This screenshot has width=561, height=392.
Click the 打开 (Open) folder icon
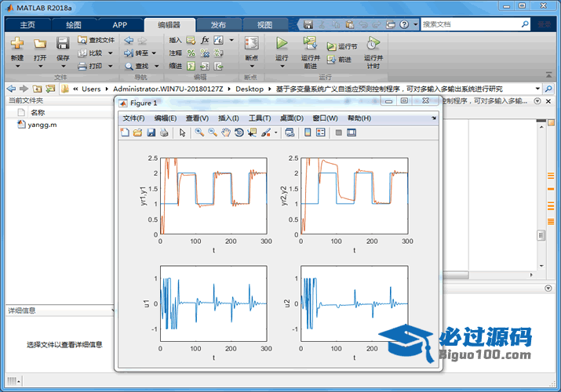tap(40, 44)
